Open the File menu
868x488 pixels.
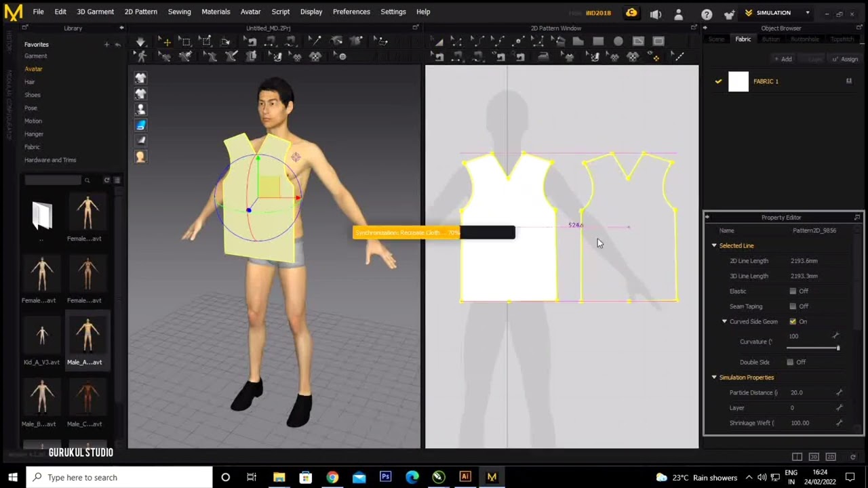(38, 12)
